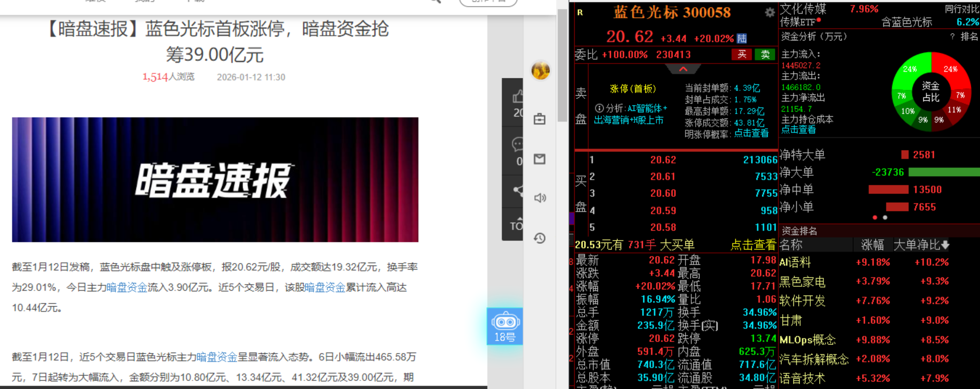The image size is (980, 389).
Task: Click the 资金占比 donut chart center
Action: click(930, 91)
